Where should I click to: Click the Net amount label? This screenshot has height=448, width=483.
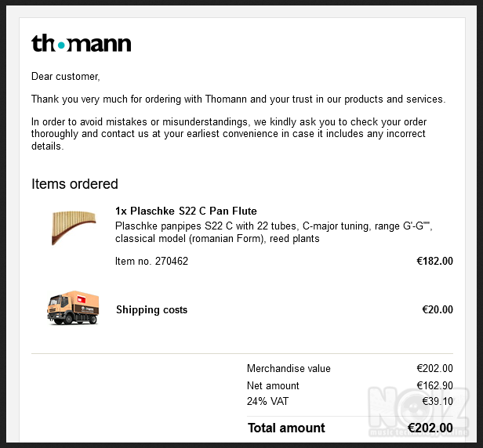tap(273, 385)
